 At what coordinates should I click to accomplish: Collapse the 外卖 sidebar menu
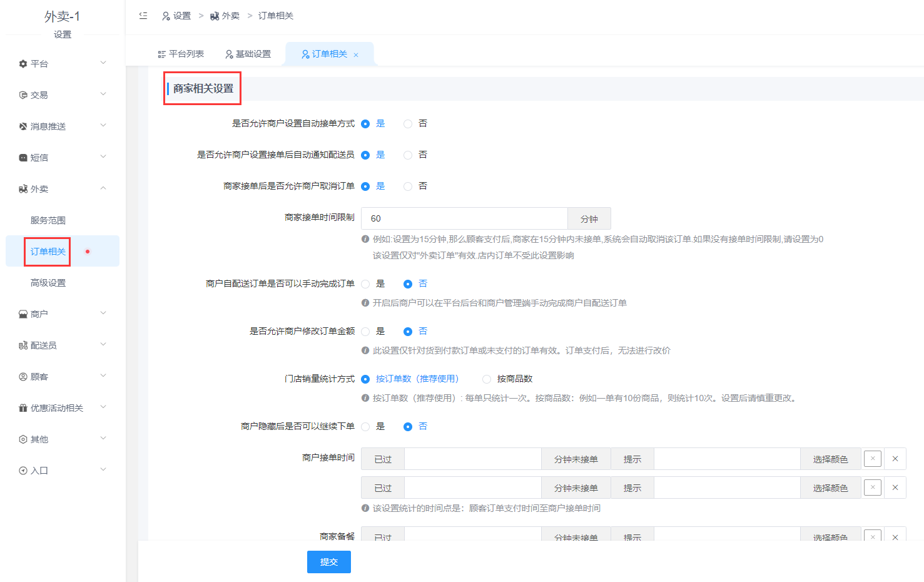(63, 189)
